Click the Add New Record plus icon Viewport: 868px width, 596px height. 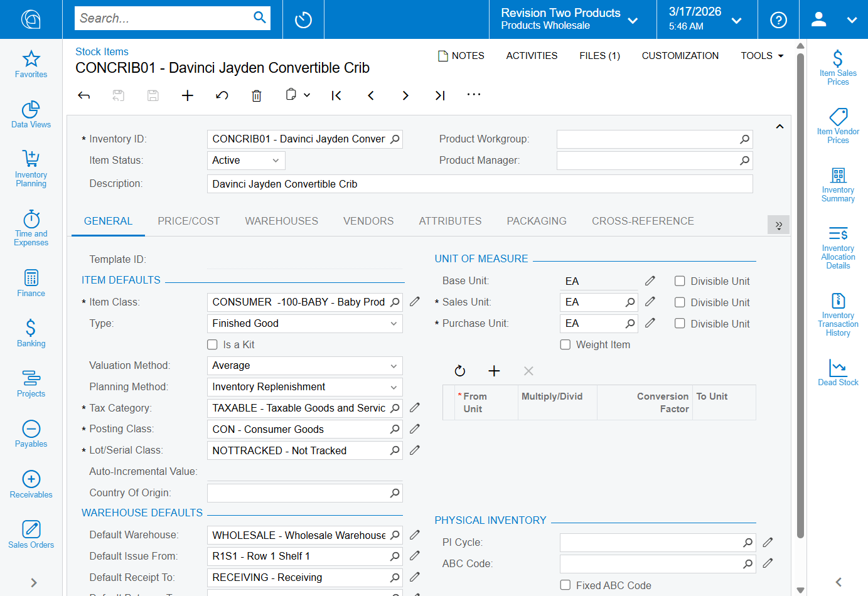point(187,95)
